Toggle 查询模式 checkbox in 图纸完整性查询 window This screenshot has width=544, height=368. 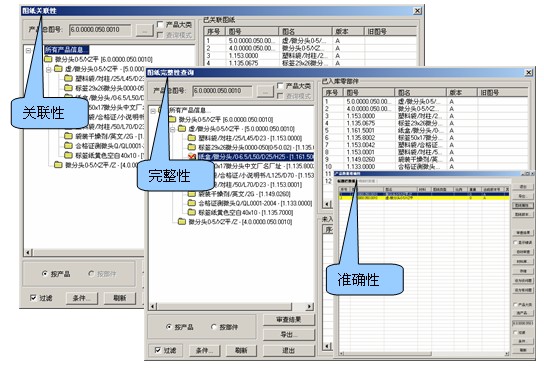click(280, 96)
